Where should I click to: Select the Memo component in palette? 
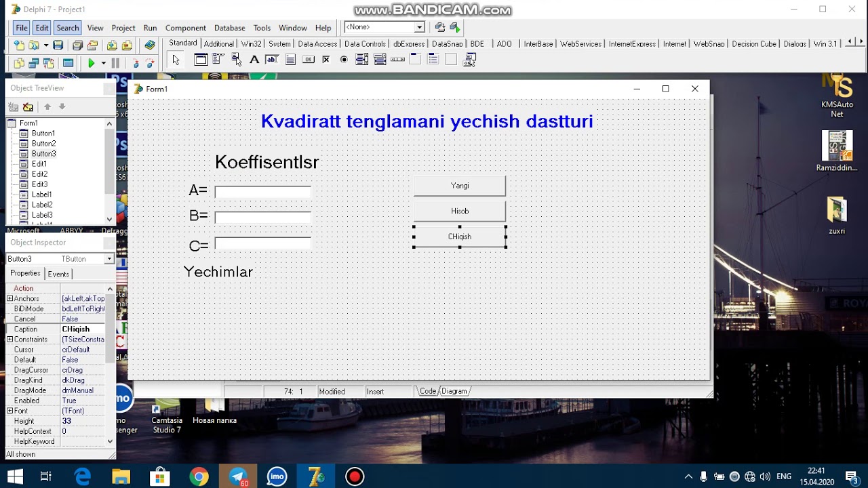point(290,60)
